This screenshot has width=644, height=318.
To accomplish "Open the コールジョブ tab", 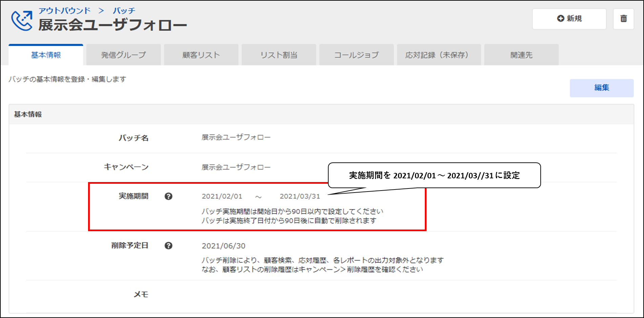I will pos(356,55).
